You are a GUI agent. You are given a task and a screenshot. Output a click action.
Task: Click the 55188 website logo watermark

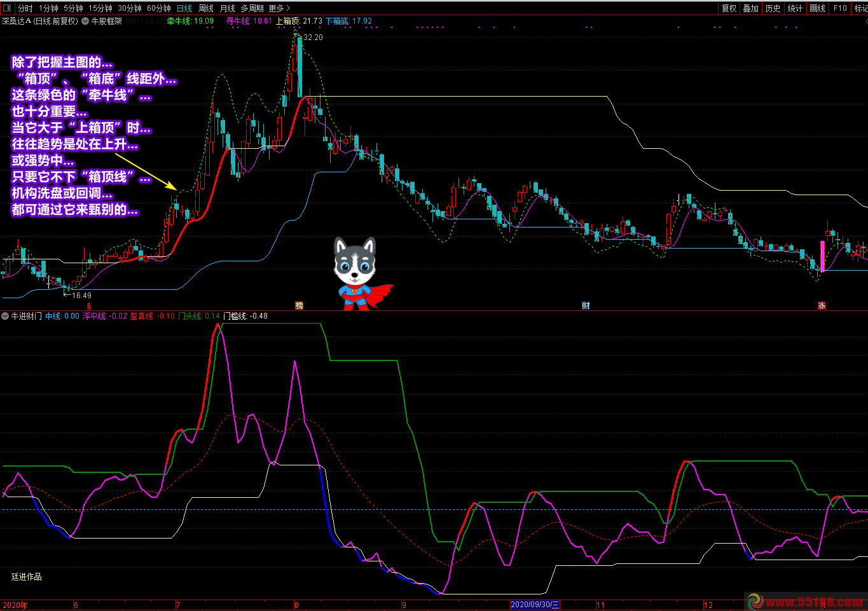pyautogui.click(x=806, y=601)
